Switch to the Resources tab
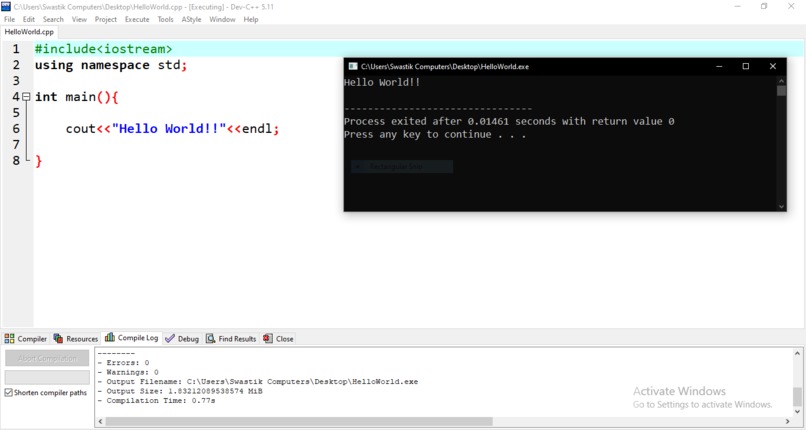 point(76,339)
